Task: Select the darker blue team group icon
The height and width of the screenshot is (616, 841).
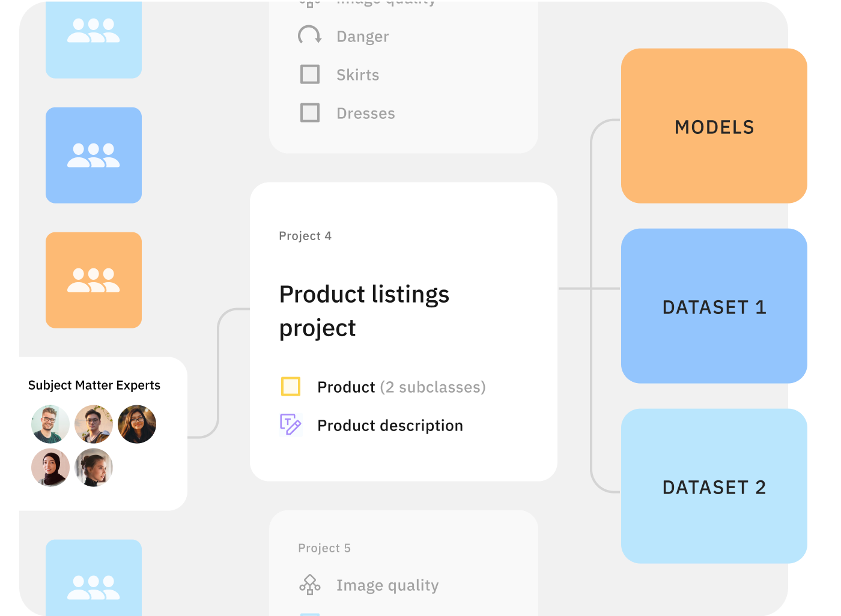Action: click(93, 154)
